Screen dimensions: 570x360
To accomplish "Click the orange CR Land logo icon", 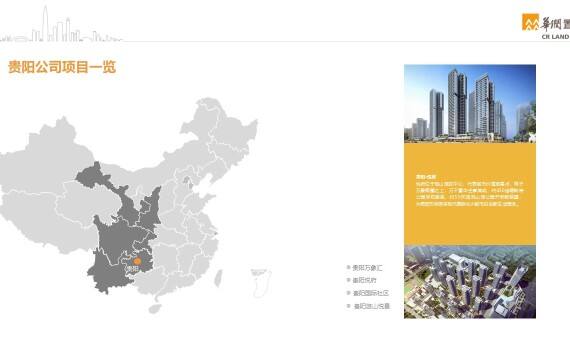I will (x=530, y=22).
